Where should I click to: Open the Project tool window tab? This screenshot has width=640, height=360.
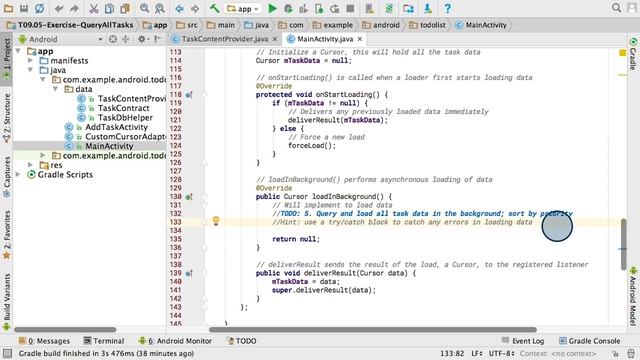point(7,60)
